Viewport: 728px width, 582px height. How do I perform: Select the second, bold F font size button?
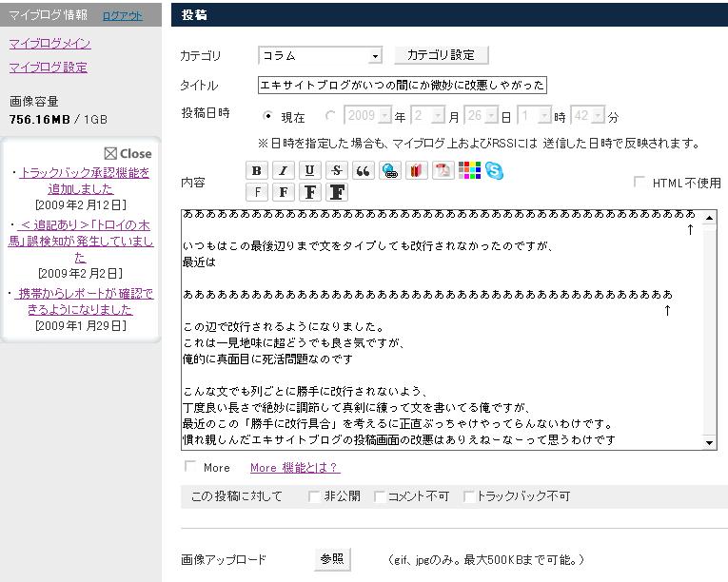tap(284, 192)
